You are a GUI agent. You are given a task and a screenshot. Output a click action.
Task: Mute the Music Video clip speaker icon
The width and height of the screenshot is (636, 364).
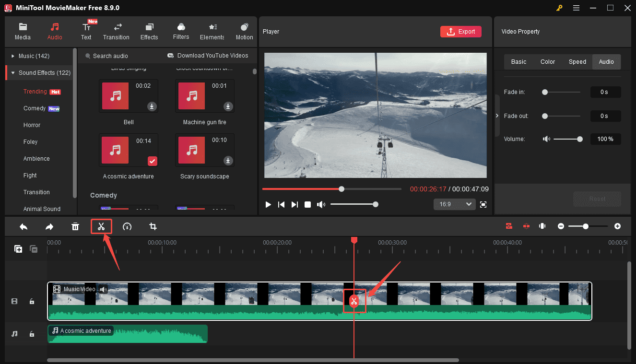103,289
